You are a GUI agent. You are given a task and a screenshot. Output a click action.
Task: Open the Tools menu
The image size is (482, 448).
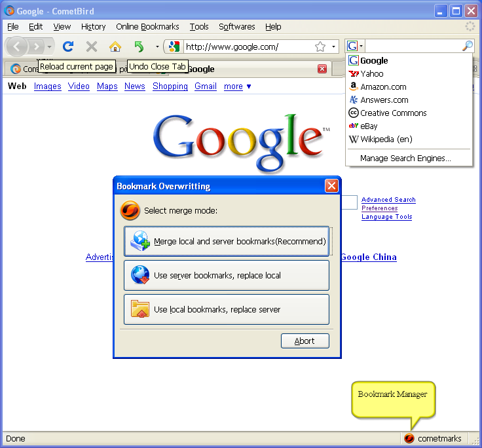(199, 27)
